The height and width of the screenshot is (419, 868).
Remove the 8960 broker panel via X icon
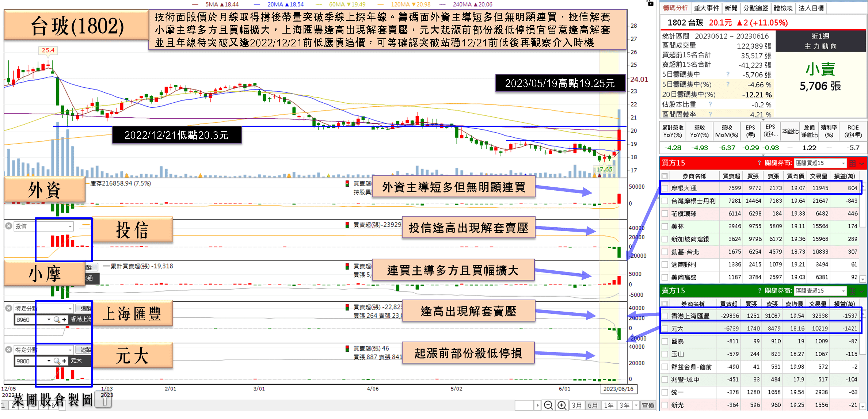pyautogui.click(x=9, y=308)
